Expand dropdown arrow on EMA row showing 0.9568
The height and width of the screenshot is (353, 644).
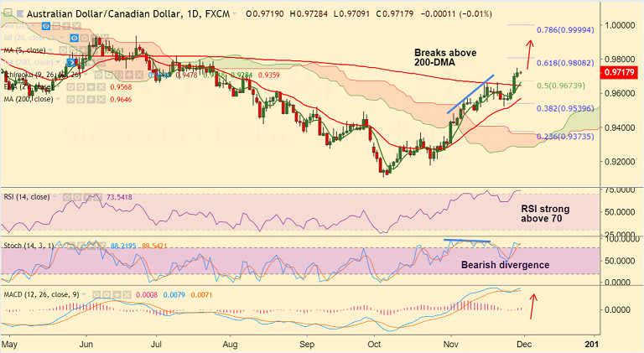click(x=59, y=86)
